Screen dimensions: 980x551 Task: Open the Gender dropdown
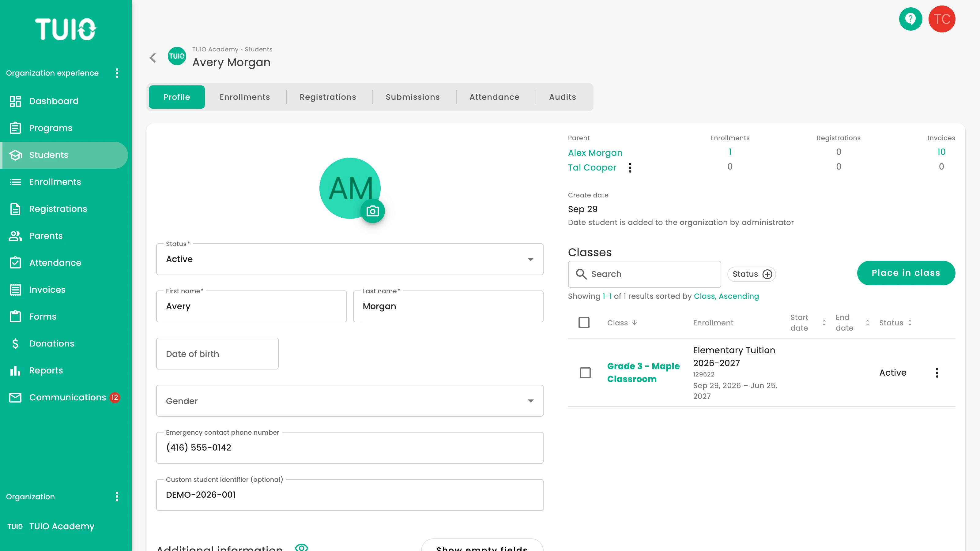[x=350, y=401]
